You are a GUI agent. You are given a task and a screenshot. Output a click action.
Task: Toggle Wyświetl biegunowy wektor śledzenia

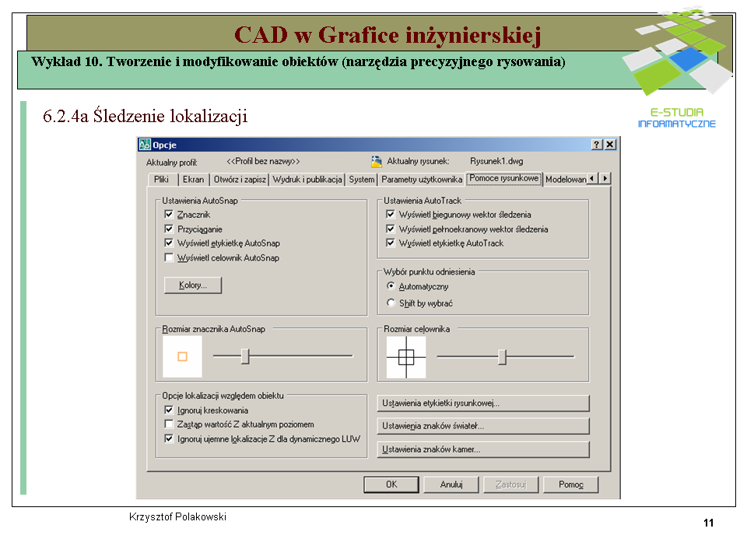(x=391, y=215)
